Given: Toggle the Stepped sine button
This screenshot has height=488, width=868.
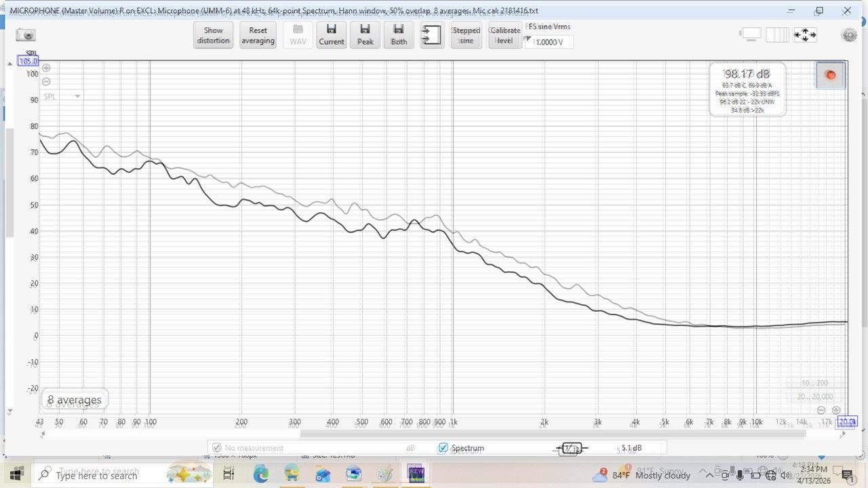Looking at the screenshot, I should point(466,35).
